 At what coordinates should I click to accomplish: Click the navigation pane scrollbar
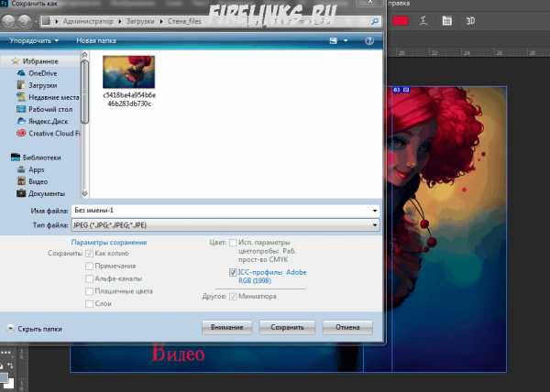(x=84, y=92)
